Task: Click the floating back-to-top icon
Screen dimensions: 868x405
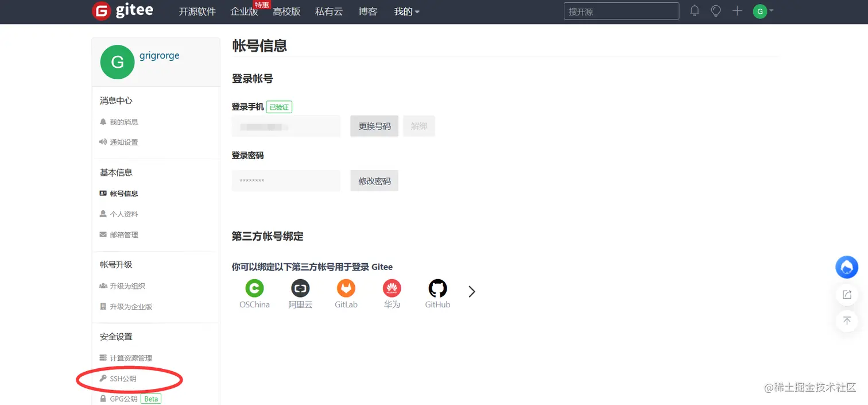Action: pos(847,321)
